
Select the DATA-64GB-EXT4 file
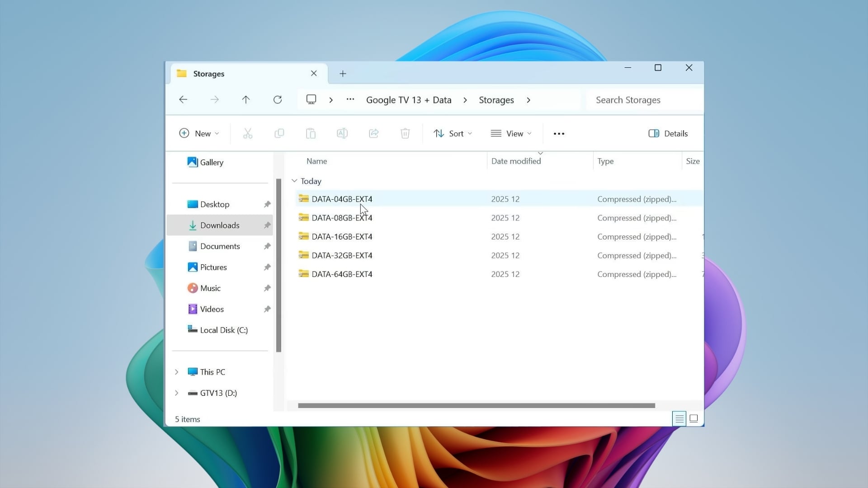pos(500,274)
